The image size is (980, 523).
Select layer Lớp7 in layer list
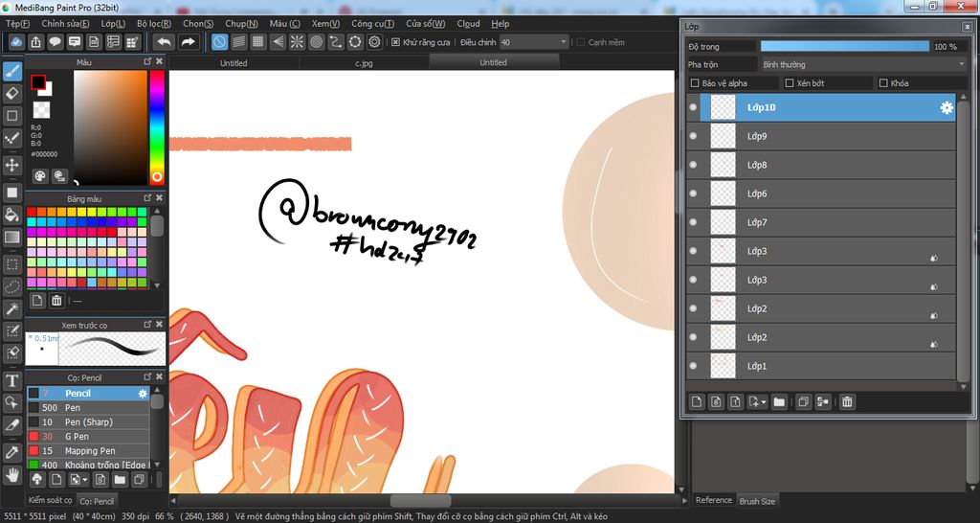[x=821, y=222]
